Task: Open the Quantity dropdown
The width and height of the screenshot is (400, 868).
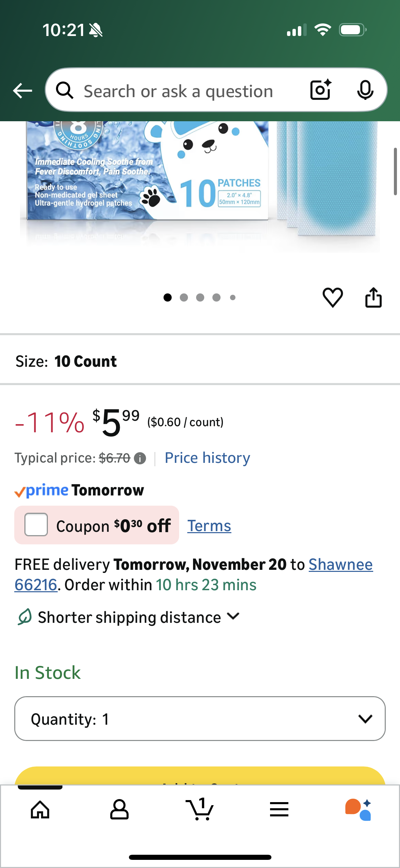Action: (x=200, y=719)
